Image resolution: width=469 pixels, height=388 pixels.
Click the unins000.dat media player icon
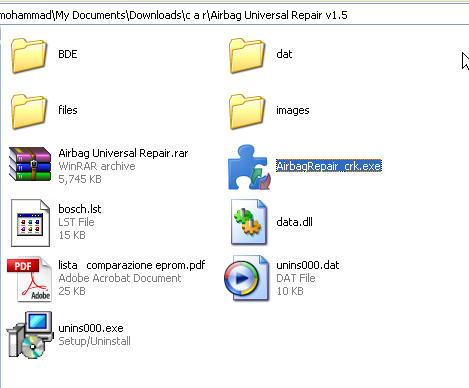point(247,278)
